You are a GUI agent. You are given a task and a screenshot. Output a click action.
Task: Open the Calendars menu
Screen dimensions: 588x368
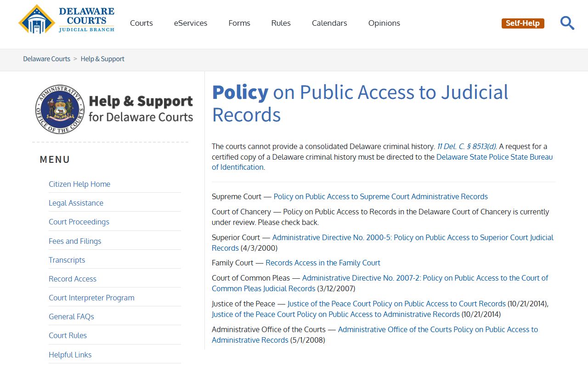[329, 23]
